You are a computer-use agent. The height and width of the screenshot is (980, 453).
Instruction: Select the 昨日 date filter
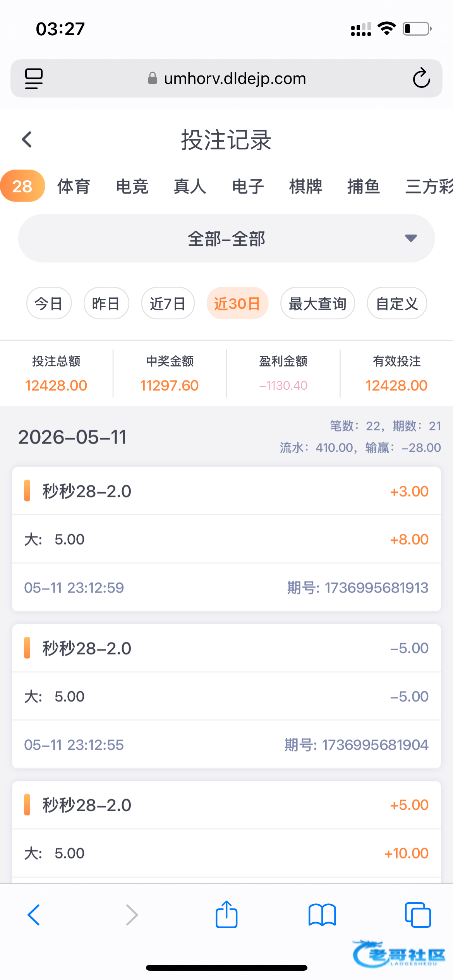tap(106, 303)
